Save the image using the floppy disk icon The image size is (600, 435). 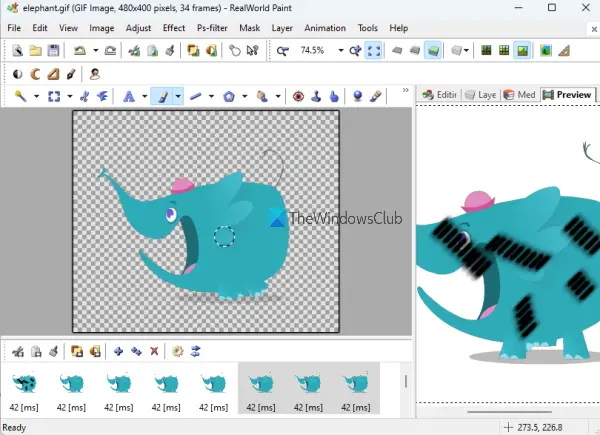point(53,51)
